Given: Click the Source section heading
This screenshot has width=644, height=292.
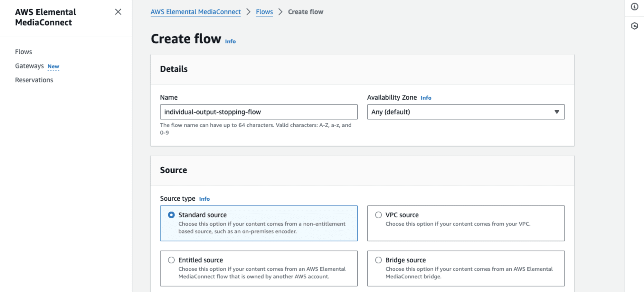Looking at the screenshot, I should coord(174,170).
